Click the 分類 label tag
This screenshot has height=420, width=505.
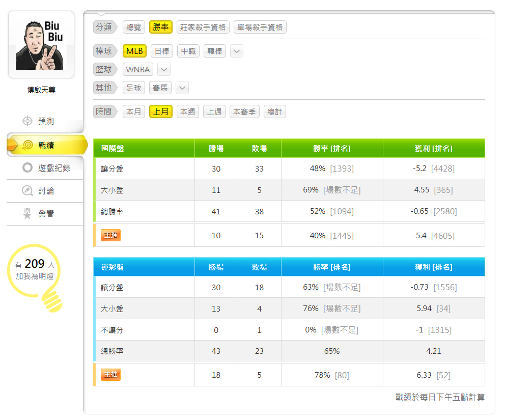coord(105,27)
